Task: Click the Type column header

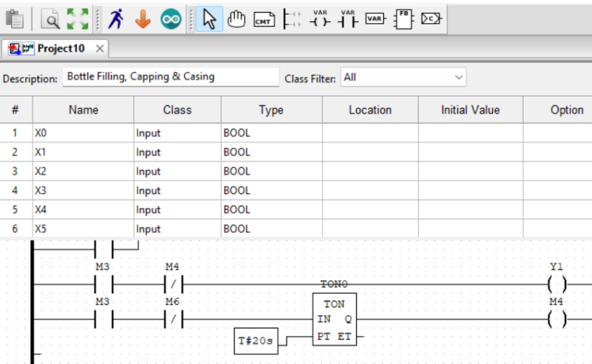Action: (x=271, y=110)
